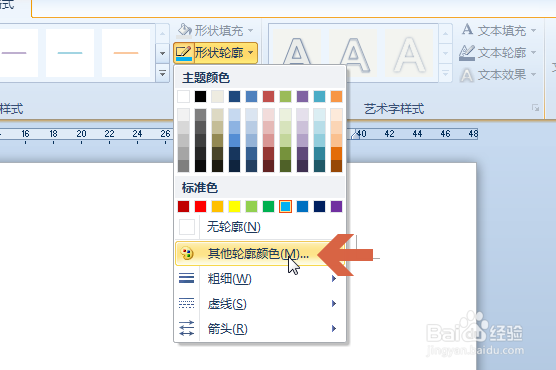The image size is (556, 370).
Task: Pick the purple standard color swatch
Action: pos(337,206)
